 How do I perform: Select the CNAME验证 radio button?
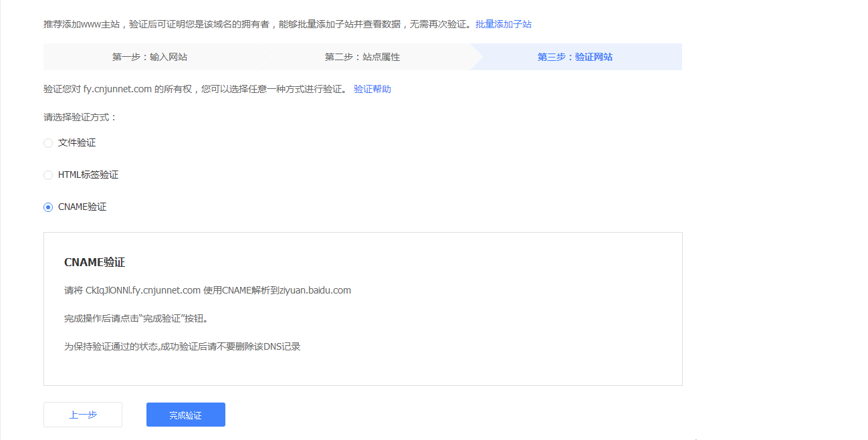click(48, 207)
